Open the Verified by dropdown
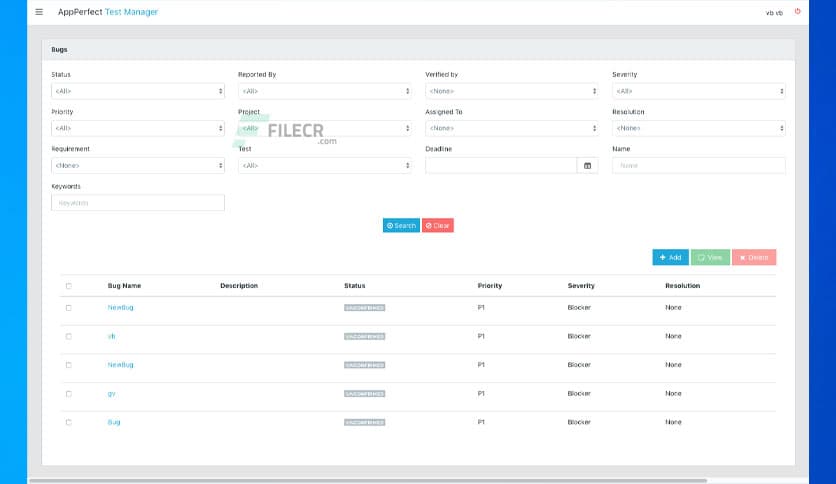This screenshot has width=836, height=484. 512,91
